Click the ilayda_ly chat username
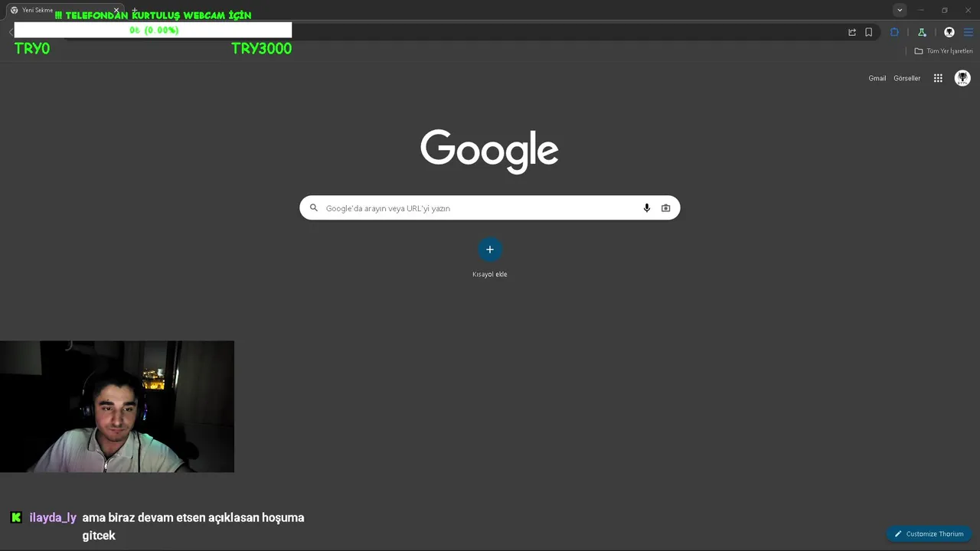 pyautogui.click(x=53, y=517)
